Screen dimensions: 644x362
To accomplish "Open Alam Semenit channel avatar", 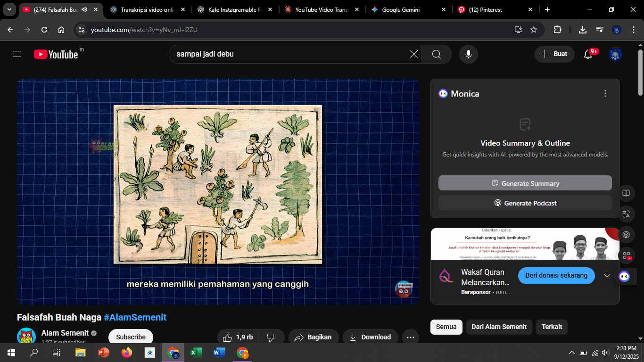I will click(26, 337).
